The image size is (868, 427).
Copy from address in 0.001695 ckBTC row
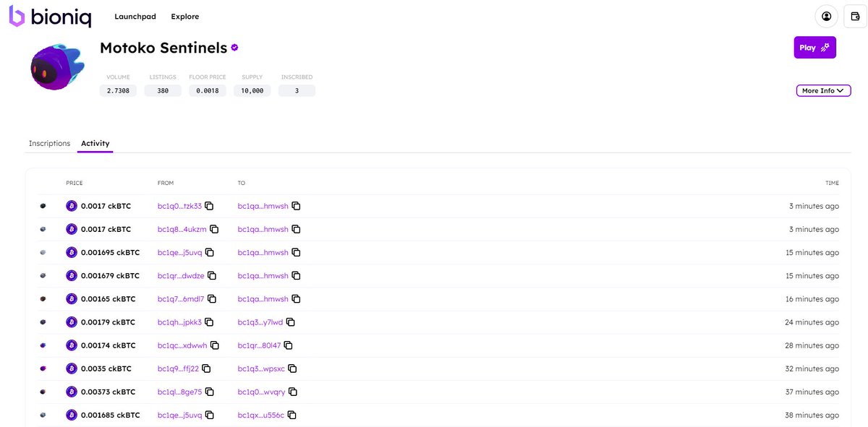[209, 252]
